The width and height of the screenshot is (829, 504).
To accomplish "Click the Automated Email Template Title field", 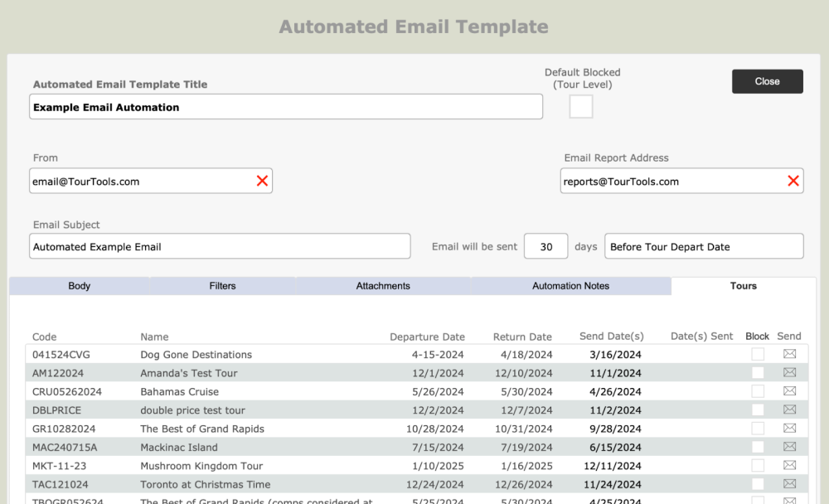I will pos(286,107).
